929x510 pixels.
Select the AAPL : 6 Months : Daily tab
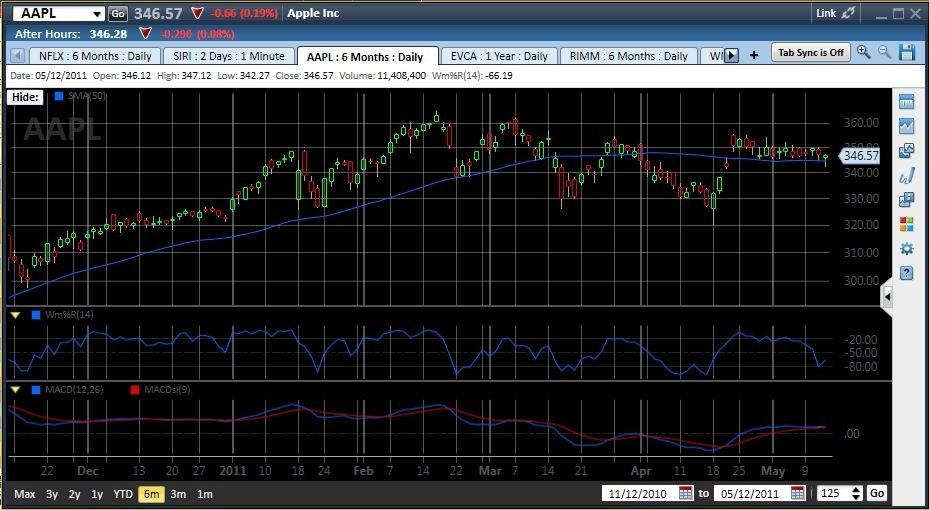367,56
